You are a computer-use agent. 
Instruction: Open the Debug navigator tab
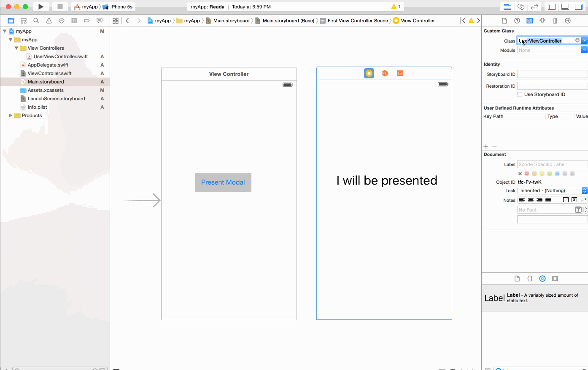pyautogui.click(x=74, y=21)
